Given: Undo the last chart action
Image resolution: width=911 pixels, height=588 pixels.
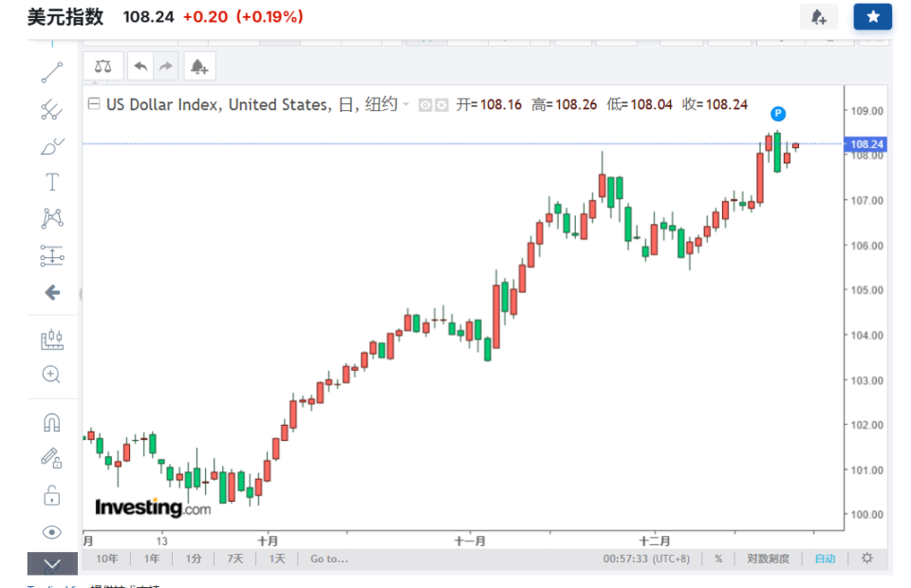Looking at the screenshot, I should coord(140,66).
